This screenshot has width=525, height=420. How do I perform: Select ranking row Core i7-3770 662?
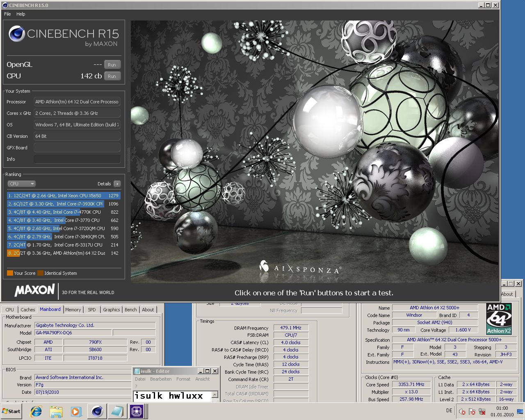64,220
